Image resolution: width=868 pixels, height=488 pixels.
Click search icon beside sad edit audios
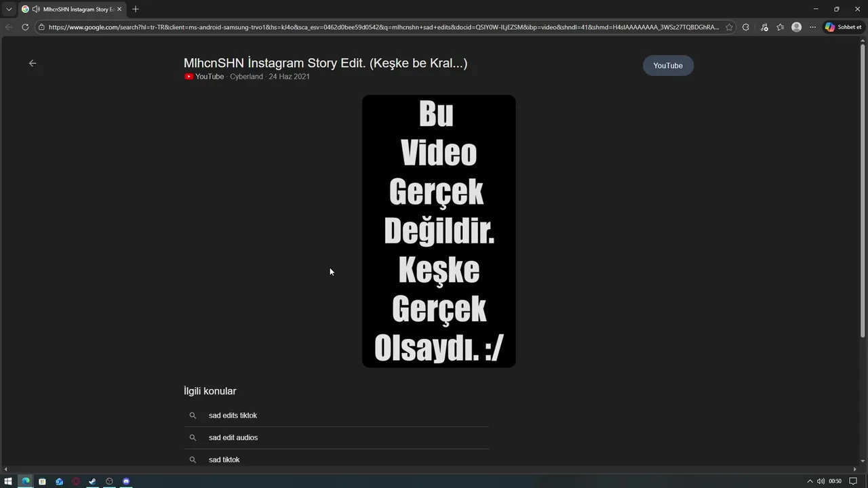[x=193, y=438]
